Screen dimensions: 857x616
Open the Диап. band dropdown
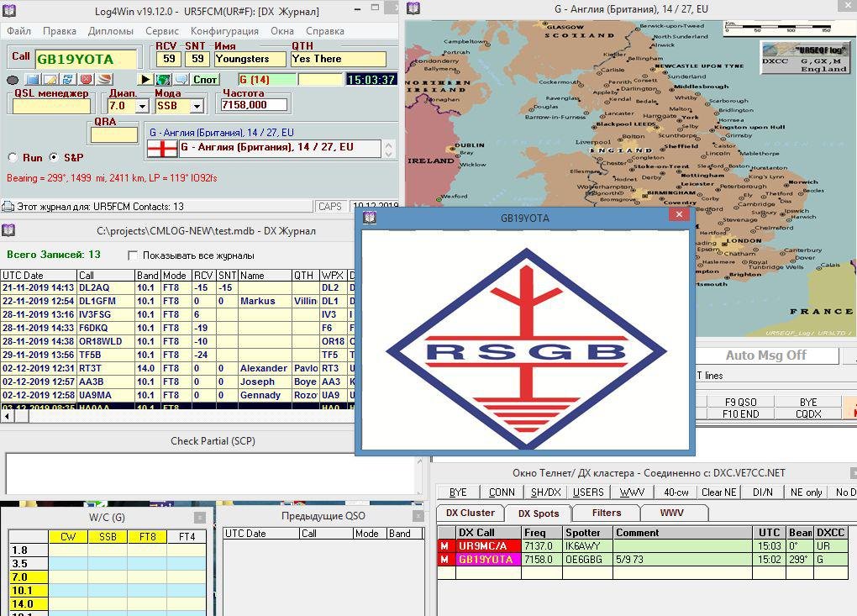(142, 106)
